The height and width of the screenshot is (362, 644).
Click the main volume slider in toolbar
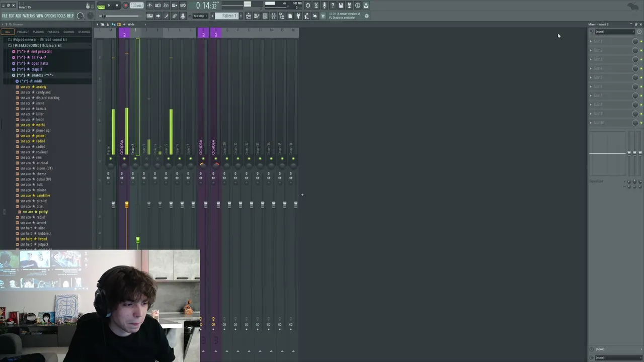pos(120,16)
